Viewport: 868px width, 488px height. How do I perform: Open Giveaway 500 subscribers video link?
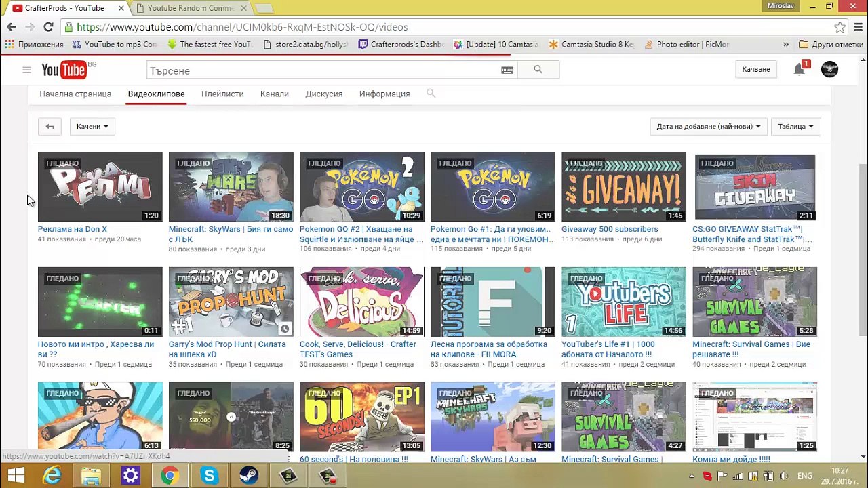click(610, 229)
